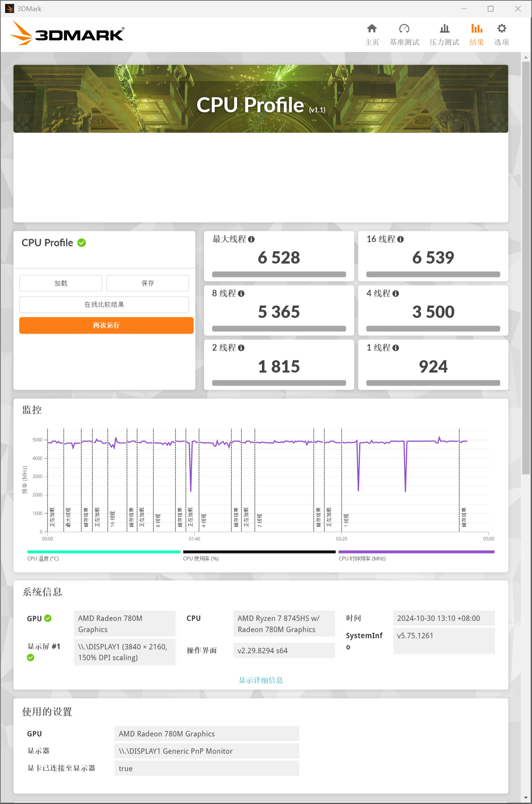The width and height of the screenshot is (532, 804).
Task: Open the Options (选项) gear icon
Action: (x=501, y=29)
